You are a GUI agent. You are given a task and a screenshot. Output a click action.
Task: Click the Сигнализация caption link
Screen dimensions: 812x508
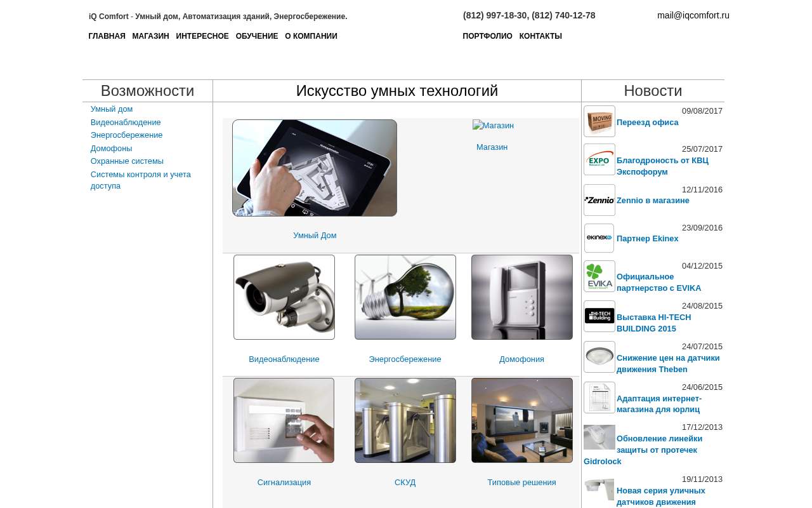(284, 483)
